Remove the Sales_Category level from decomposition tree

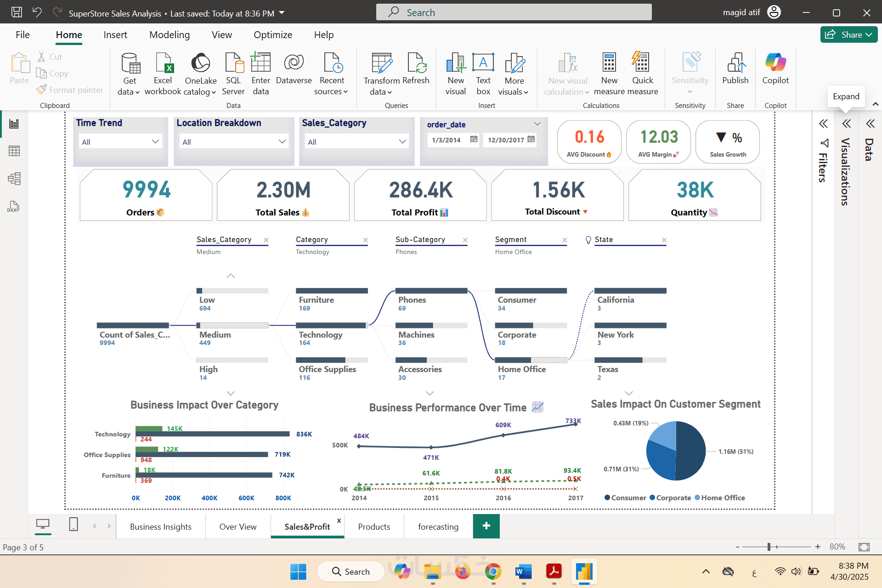[x=266, y=240]
